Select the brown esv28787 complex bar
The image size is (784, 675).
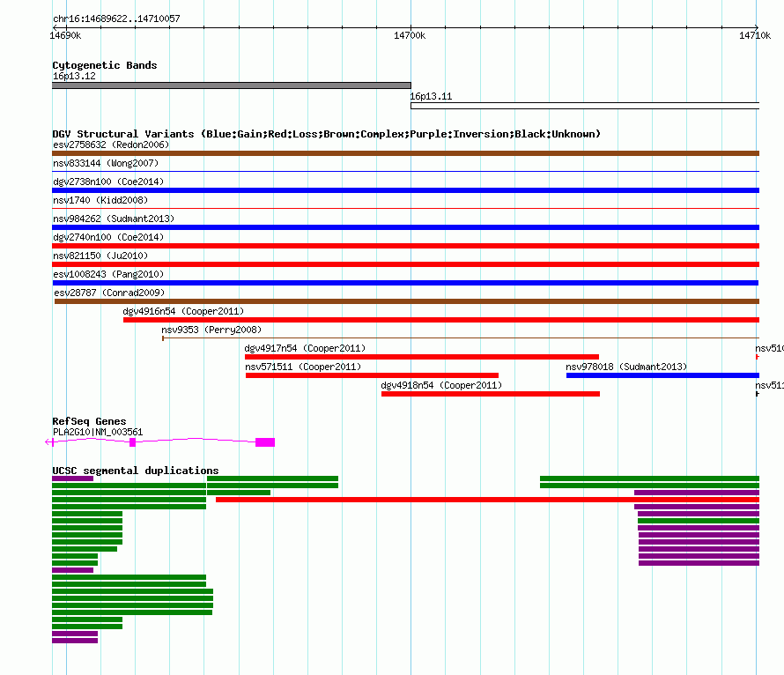[407, 301]
